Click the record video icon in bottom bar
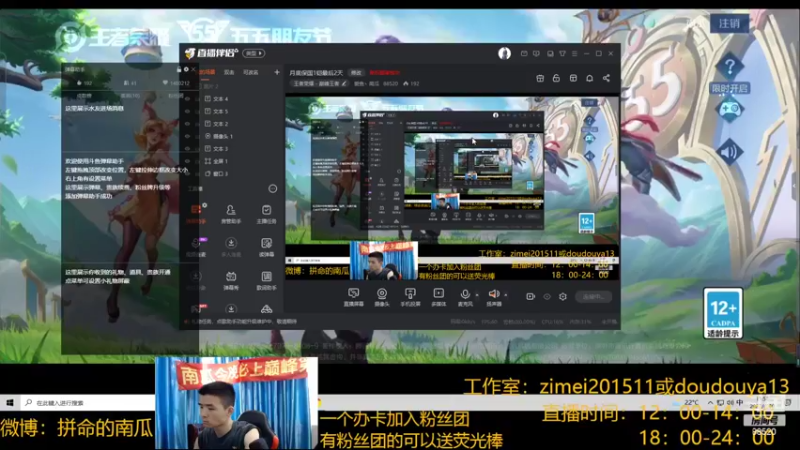 tap(530, 296)
